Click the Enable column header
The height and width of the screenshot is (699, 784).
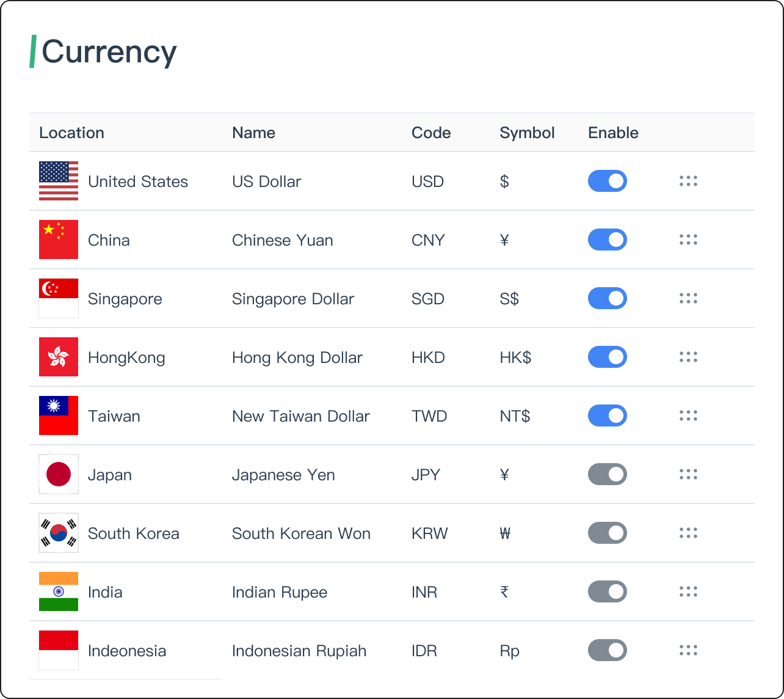(613, 133)
